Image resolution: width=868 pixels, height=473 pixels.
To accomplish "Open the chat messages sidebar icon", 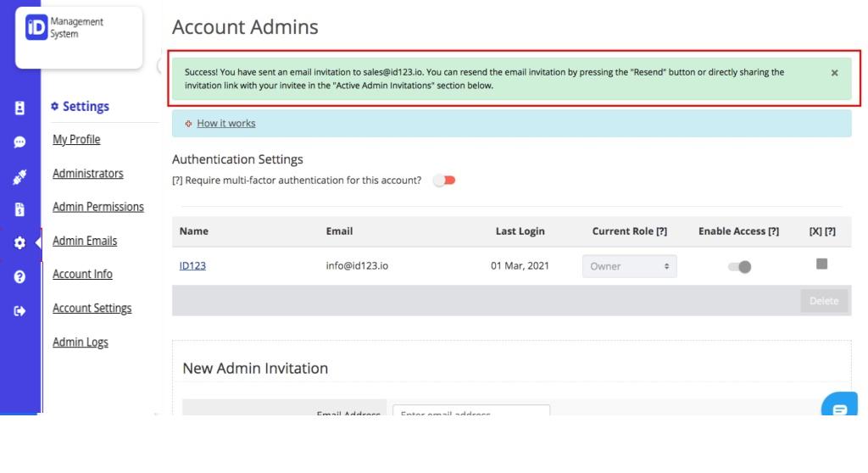I will tap(19, 142).
